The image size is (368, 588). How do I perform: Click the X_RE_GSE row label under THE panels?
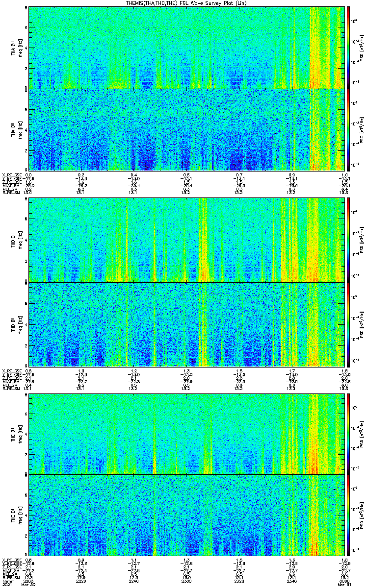point(11,560)
